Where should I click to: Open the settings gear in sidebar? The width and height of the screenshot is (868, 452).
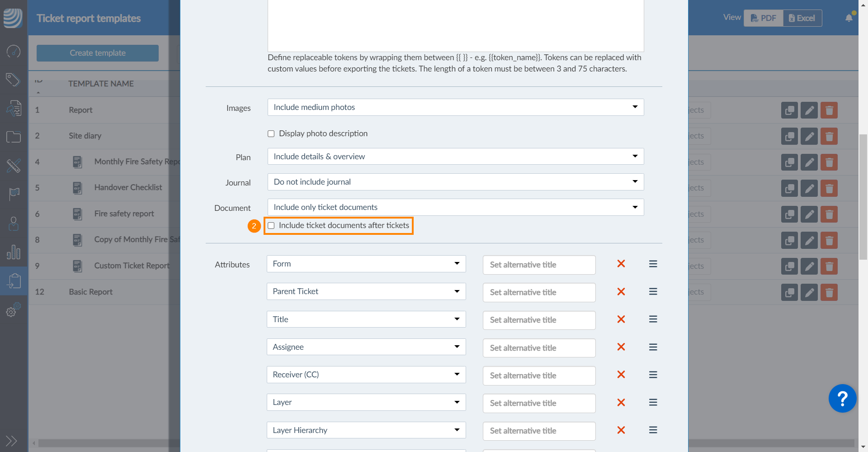(x=13, y=311)
